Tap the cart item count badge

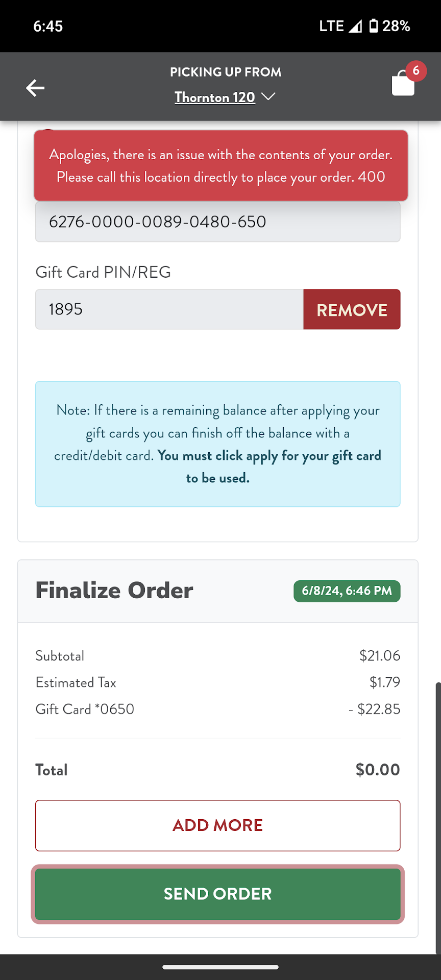click(x=416, y=70)
